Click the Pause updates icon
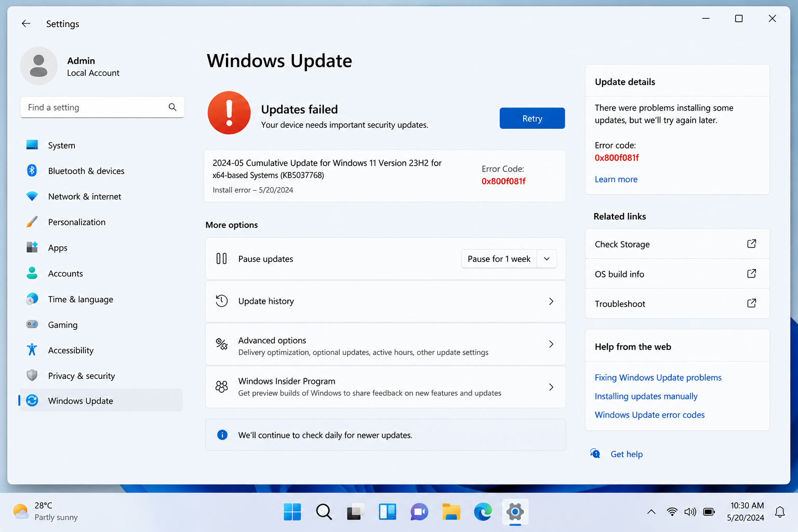Screen dimensions: 798x532 pos(221,259)
